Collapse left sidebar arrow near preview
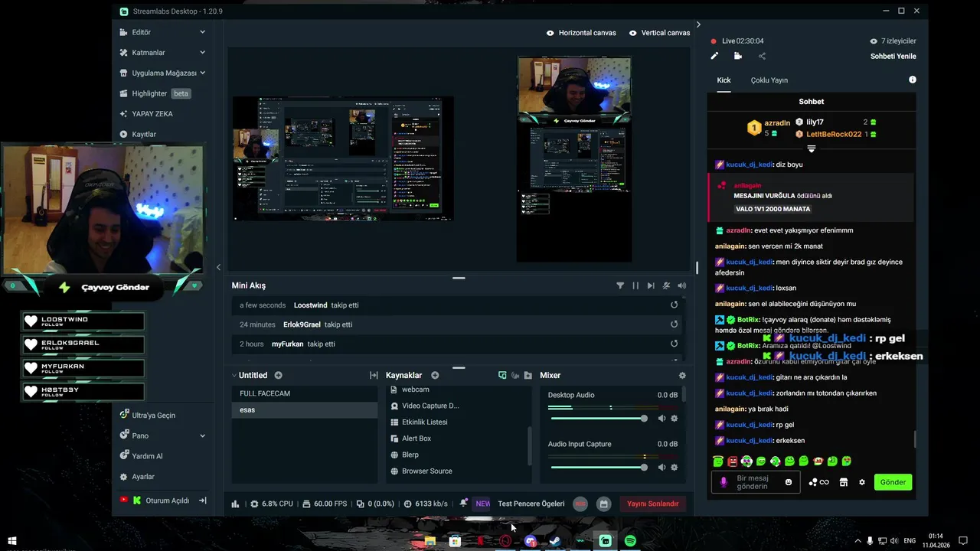Viewport: 980px width, 551px height. pyautogui.click(x=218, y=267)
